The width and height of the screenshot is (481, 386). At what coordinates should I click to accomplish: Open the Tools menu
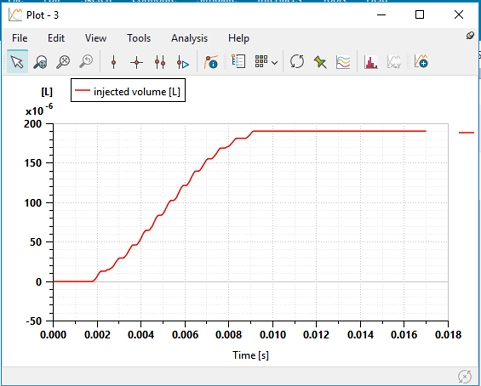tap(139, 38)
